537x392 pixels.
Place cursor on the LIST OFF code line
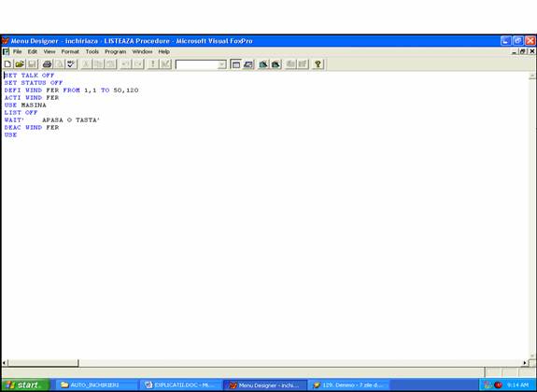tap(21, 113)
